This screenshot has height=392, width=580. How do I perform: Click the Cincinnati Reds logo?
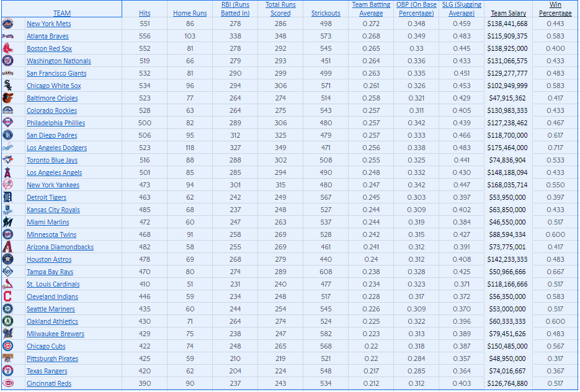pos(7,383)
